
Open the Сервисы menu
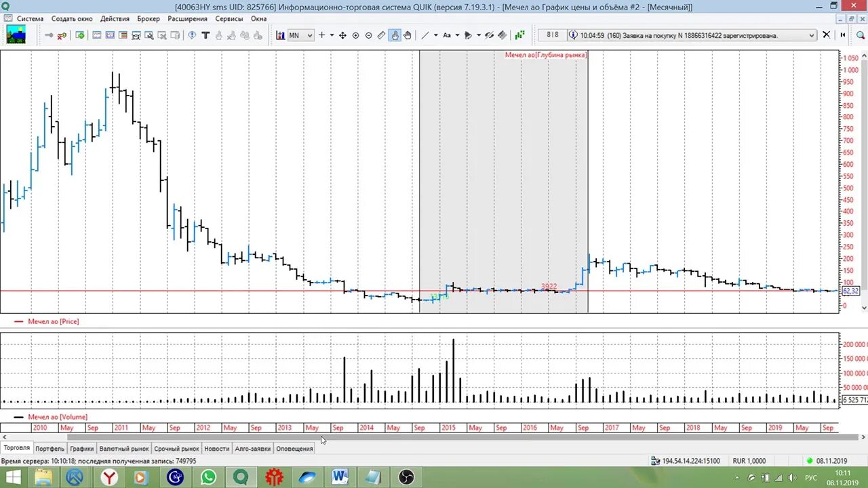click(229, 18)
